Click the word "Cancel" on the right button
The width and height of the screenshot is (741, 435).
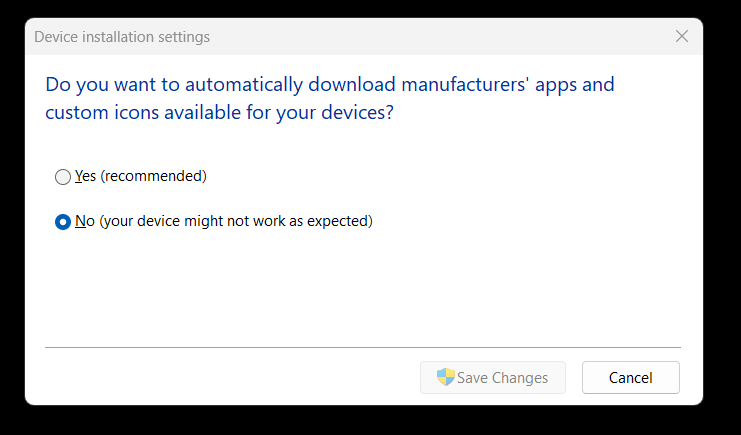click(x=631, y=378)
